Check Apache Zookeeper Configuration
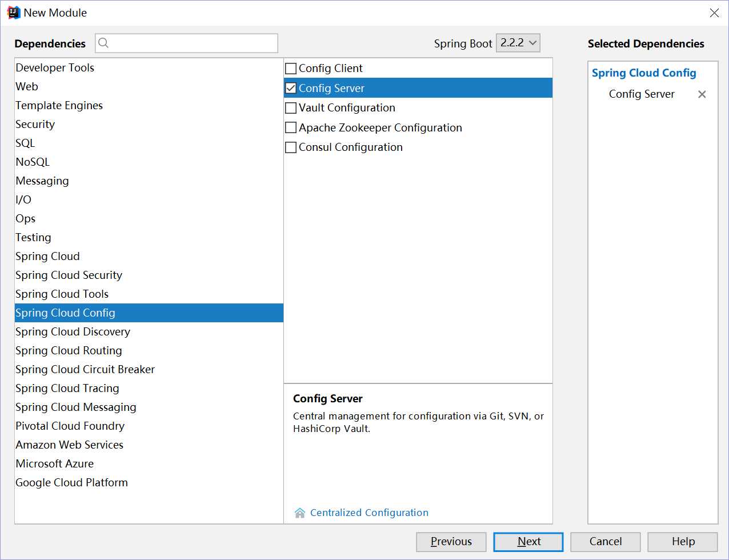This screenshot has height=560, width=729. [x=291, y=127]
